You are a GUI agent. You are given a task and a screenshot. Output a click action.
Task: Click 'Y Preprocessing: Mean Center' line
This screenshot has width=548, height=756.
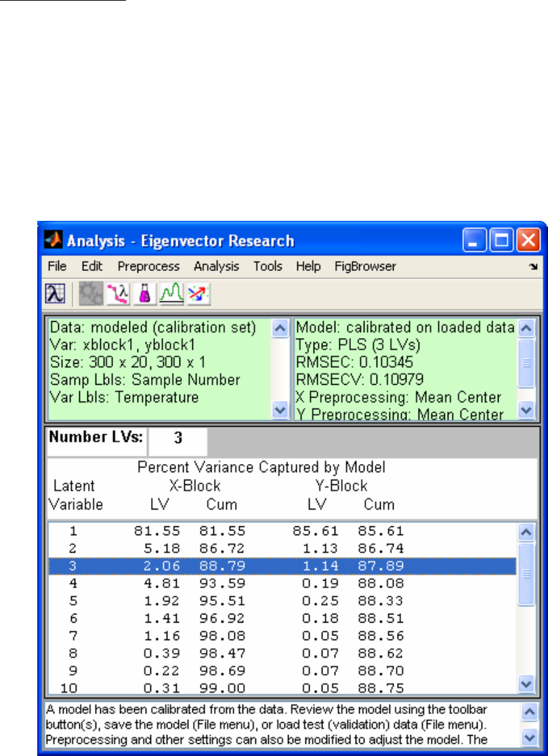pyautogui.click(x=400, y=414)
